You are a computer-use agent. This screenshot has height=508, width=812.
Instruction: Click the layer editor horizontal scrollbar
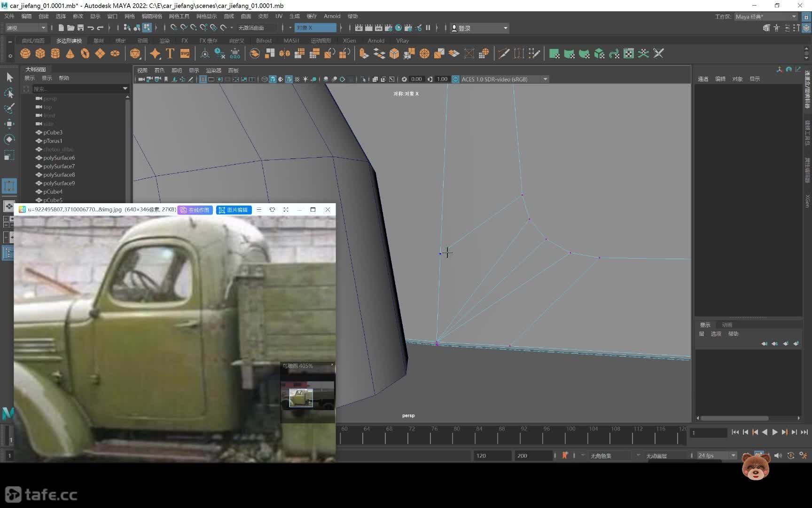734,418
